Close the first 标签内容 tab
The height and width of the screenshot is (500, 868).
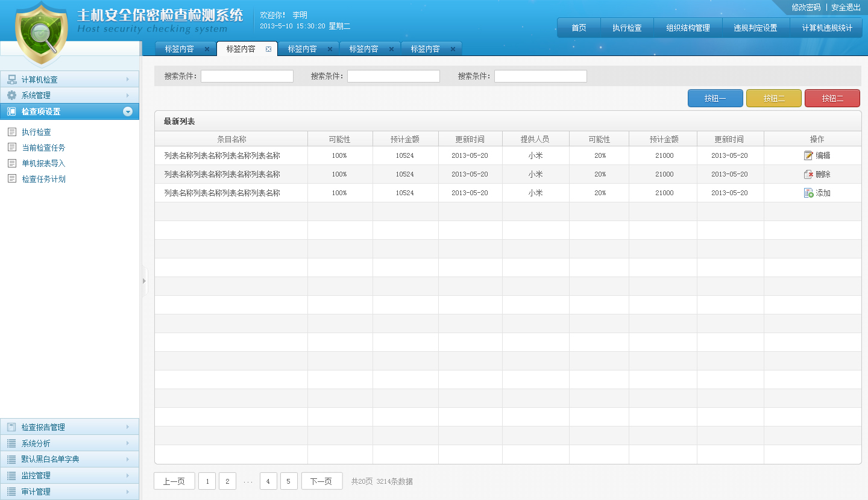pyautogui.click(x=207, y=49)
